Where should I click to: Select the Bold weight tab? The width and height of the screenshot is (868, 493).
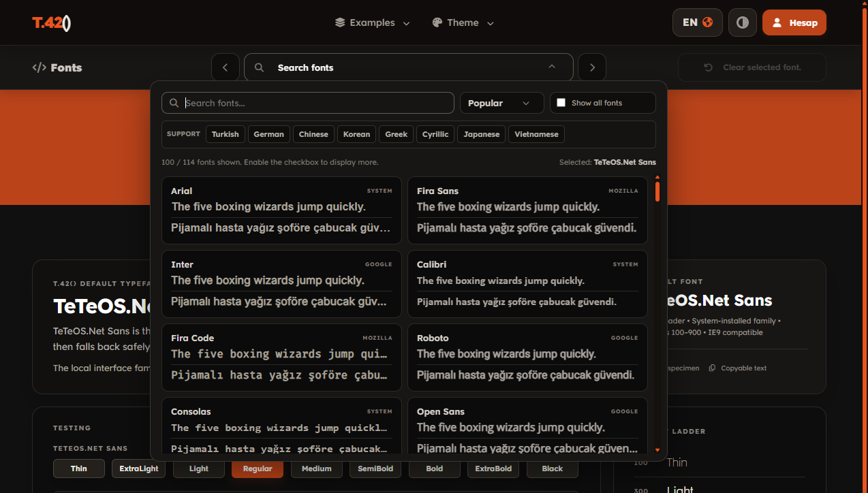(x=435, y=468)
